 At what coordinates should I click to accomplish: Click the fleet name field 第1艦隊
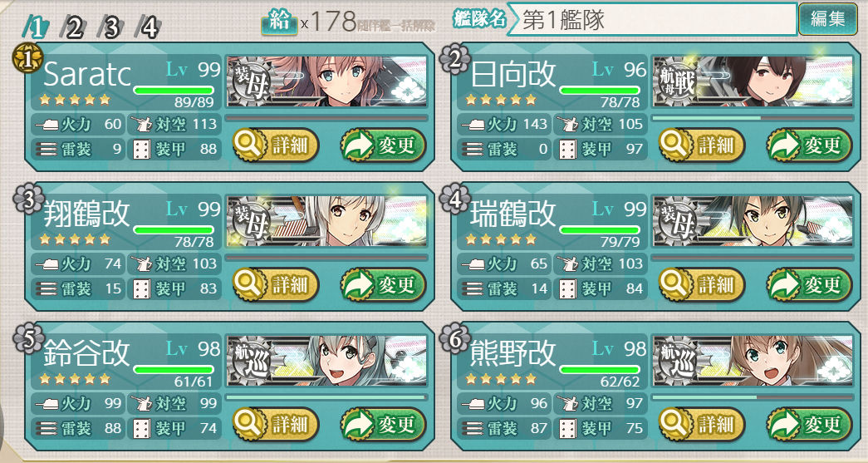click(651, 20)
